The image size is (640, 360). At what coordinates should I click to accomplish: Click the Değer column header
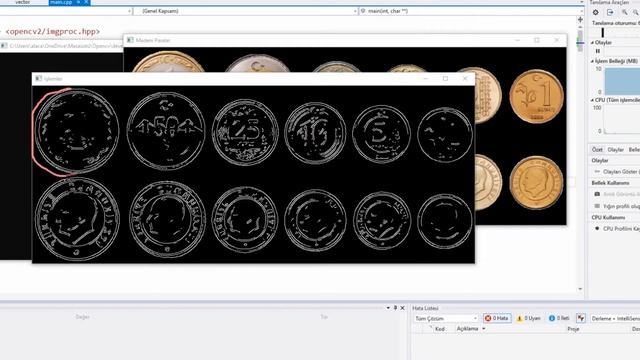[x=82, y=317]
